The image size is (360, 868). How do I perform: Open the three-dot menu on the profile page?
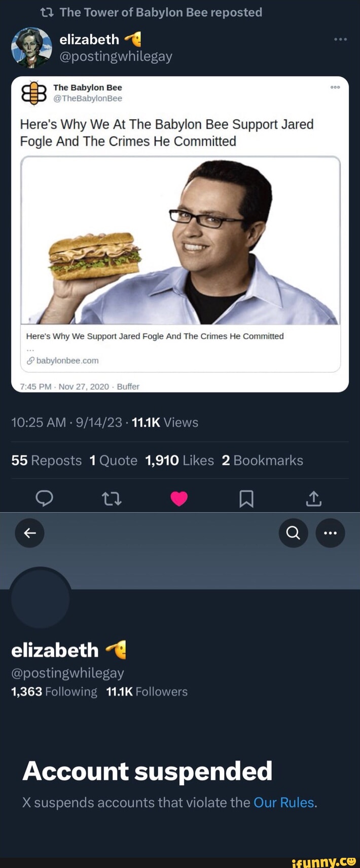click(x=331, y=533)
